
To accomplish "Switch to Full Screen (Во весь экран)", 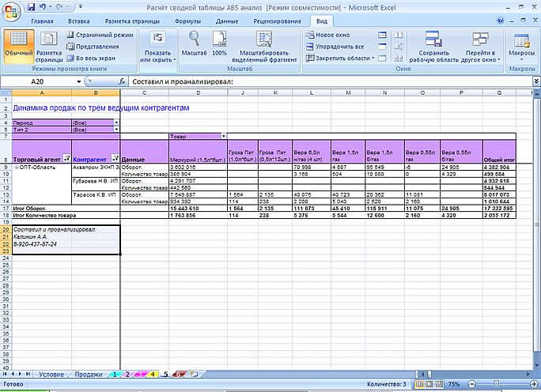I will (90, 58).
